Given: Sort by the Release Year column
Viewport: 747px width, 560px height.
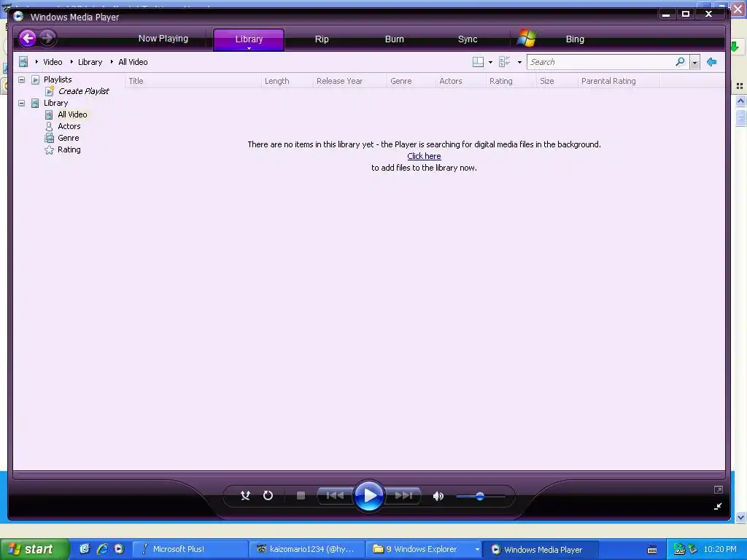Looking at the screenshot, I should pos(349,81).
